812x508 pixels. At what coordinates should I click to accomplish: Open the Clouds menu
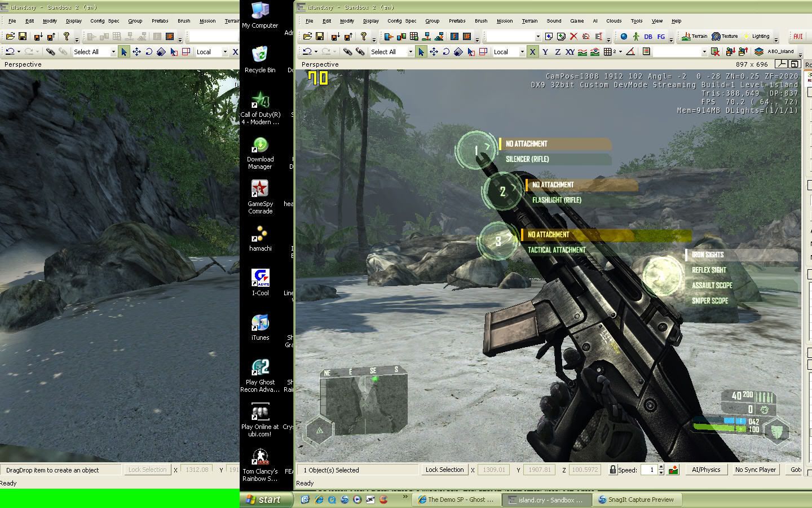click(614, 21)
